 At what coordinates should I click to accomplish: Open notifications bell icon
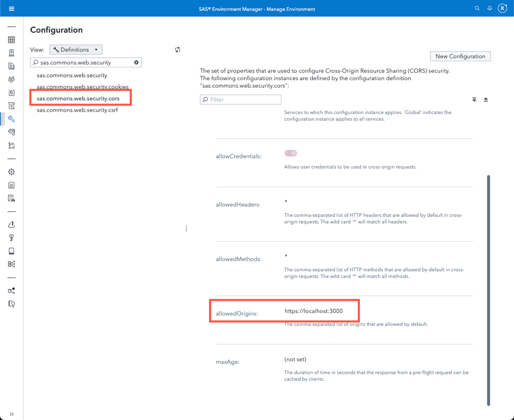(x=489, y=9)
